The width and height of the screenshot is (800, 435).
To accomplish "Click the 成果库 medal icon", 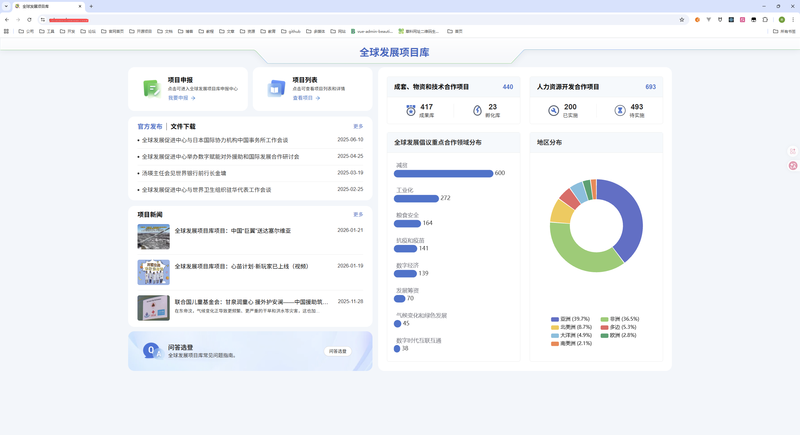I will [410, 110].
